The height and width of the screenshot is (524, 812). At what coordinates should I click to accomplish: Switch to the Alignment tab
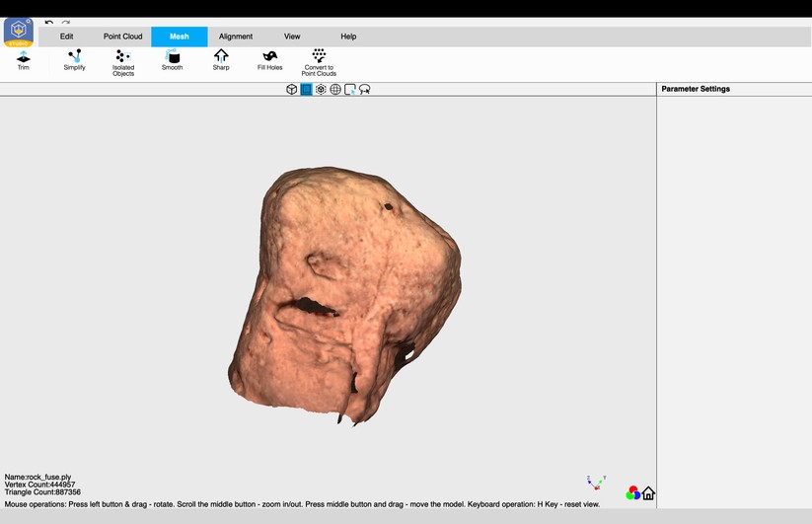click(x=236, y=37)
